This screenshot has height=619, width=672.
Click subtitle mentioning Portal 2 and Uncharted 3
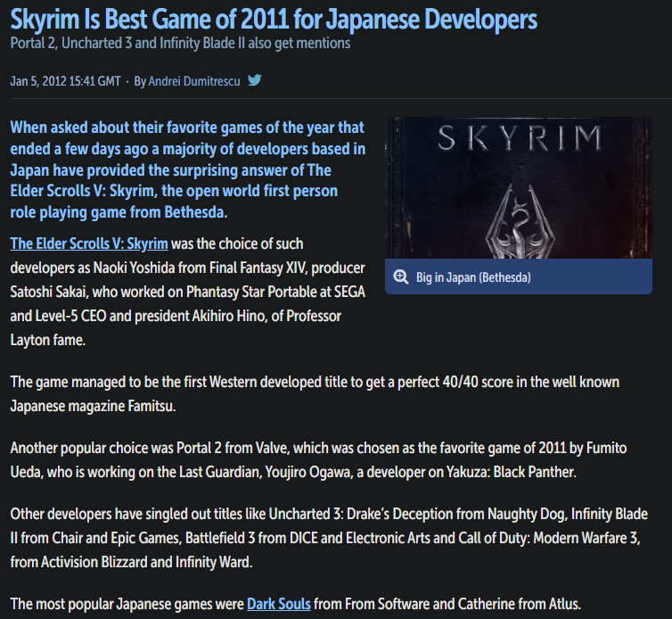[x=180, y=44]
